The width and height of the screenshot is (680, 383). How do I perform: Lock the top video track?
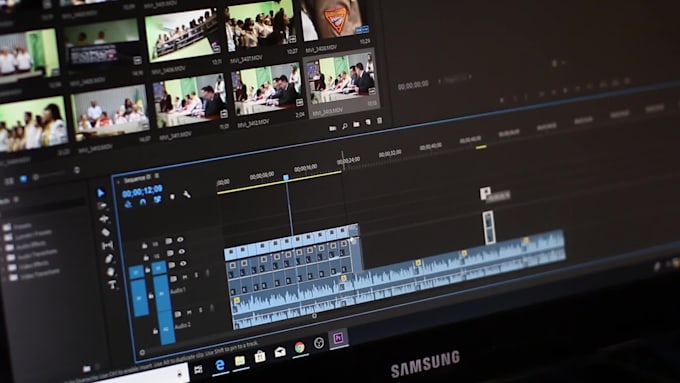pyautogui.click(x=144, y=246)
